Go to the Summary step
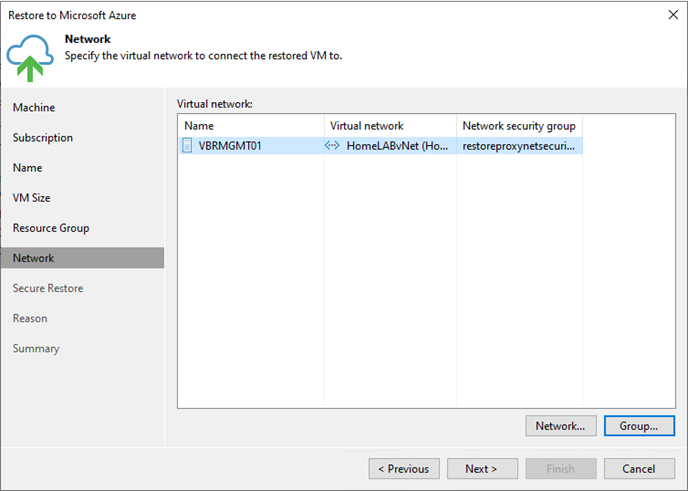Image resolution: width=688 pixels, height=491 pixels. point(36,348)
